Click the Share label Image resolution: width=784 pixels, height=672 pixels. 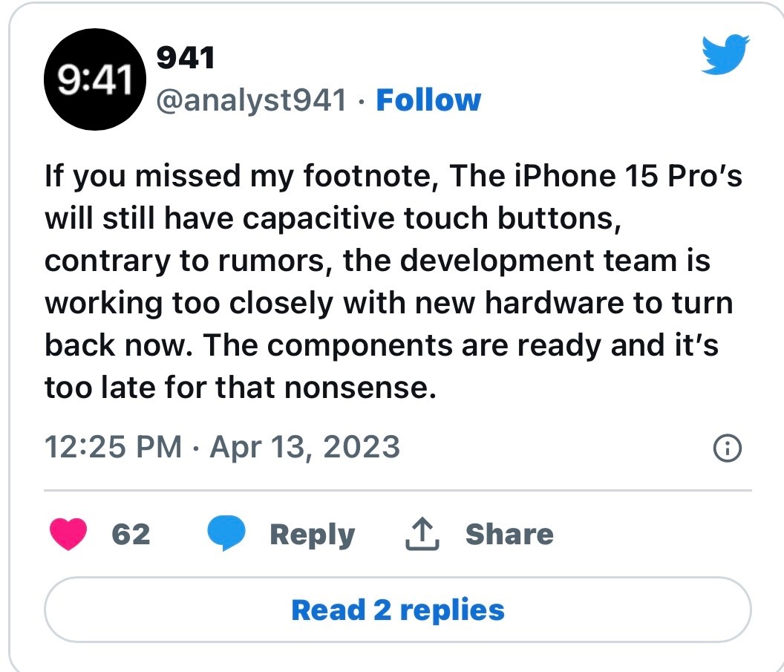(x=509, y=535)
